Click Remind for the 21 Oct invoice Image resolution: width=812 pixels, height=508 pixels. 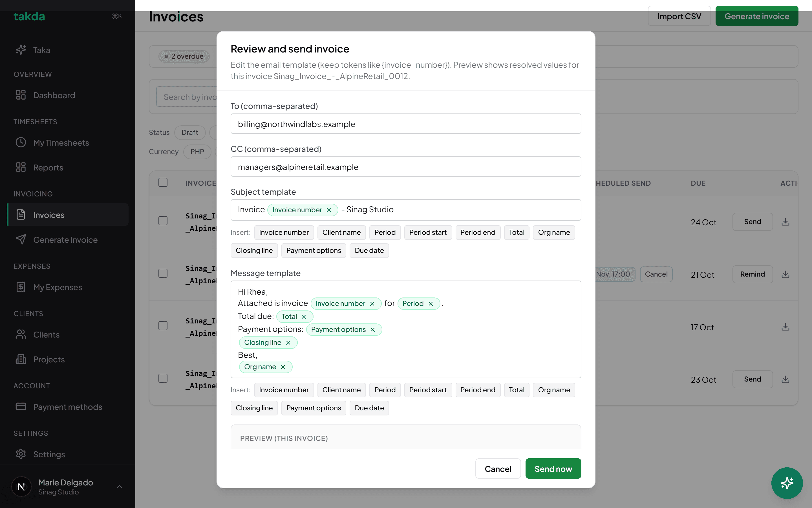(752, 274)
